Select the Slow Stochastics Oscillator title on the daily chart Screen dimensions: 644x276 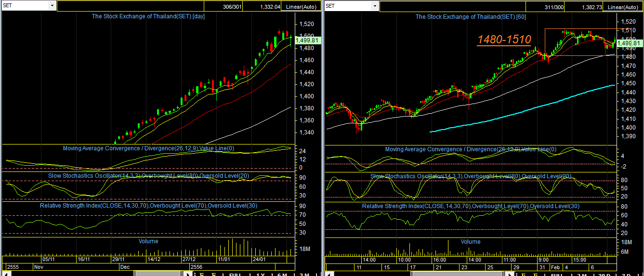pyautogui.click(x=148, y=175)
